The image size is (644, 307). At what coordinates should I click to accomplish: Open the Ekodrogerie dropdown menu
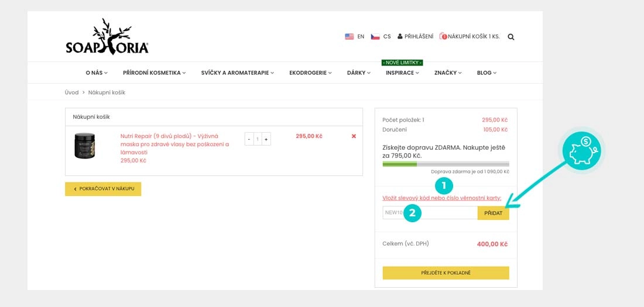[310, 73]
